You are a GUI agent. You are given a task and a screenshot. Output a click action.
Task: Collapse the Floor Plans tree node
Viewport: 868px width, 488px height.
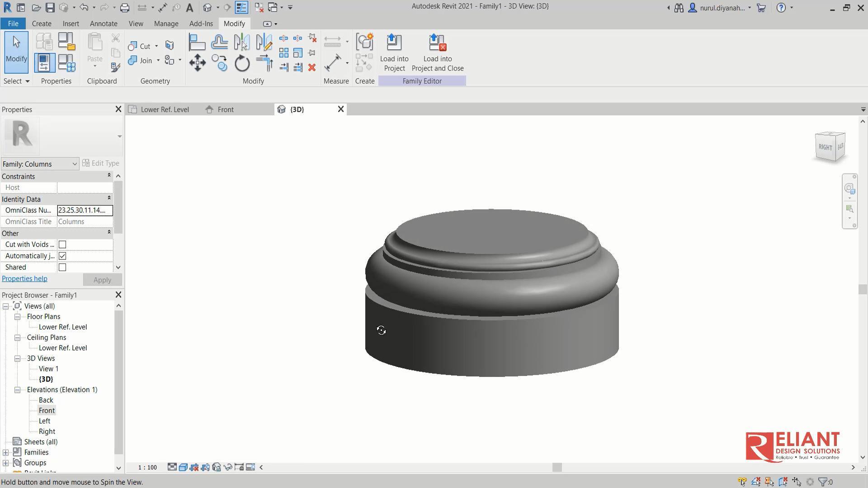[x=17, y=317]
